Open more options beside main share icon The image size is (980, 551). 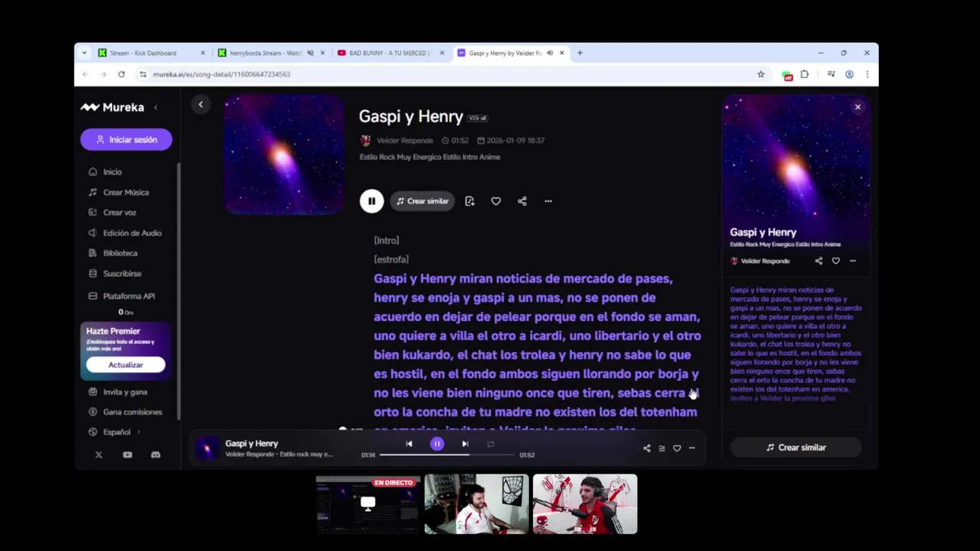tap(548, 201)
